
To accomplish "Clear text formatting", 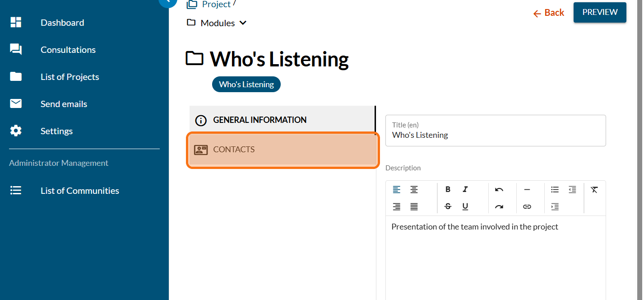I will (x=594, y=190).
